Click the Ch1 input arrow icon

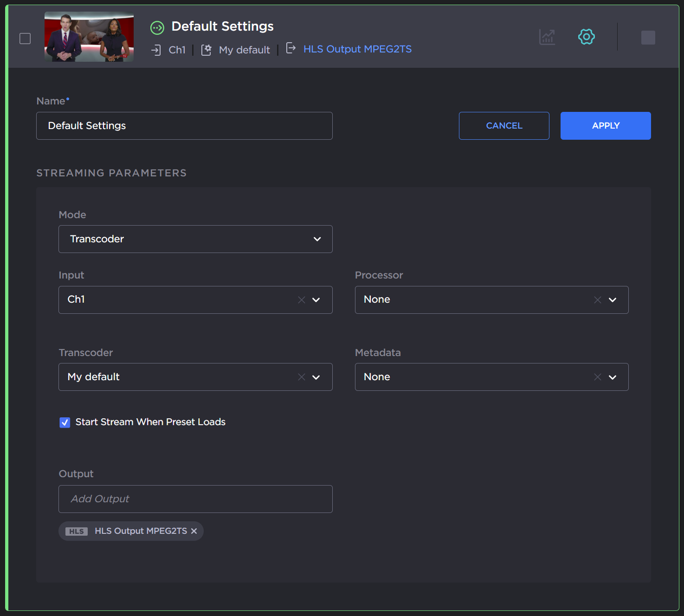[x=156, y=50]
